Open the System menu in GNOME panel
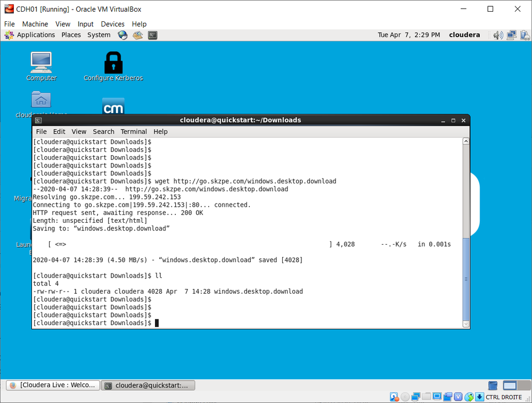The image size is (532, 403). point(99,35)
